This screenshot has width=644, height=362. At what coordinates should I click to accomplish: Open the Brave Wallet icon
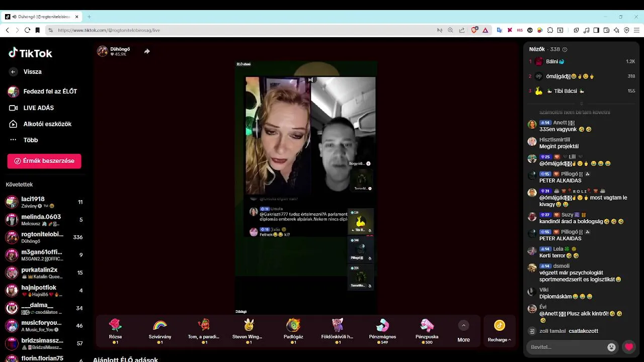(x=606, y=30)
